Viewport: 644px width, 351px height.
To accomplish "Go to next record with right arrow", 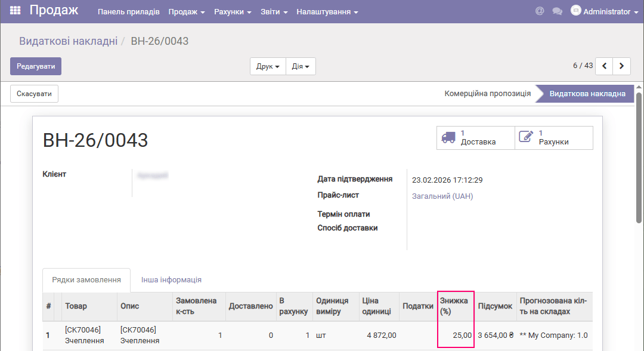I will coord(621,66).
